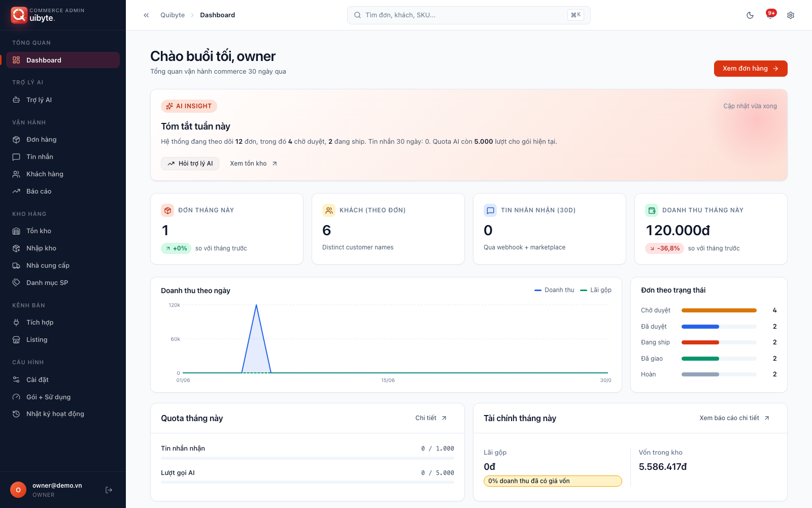Toggle the Lãi gộp legend series
Screen dimensions: 812x508
point(596,290)
